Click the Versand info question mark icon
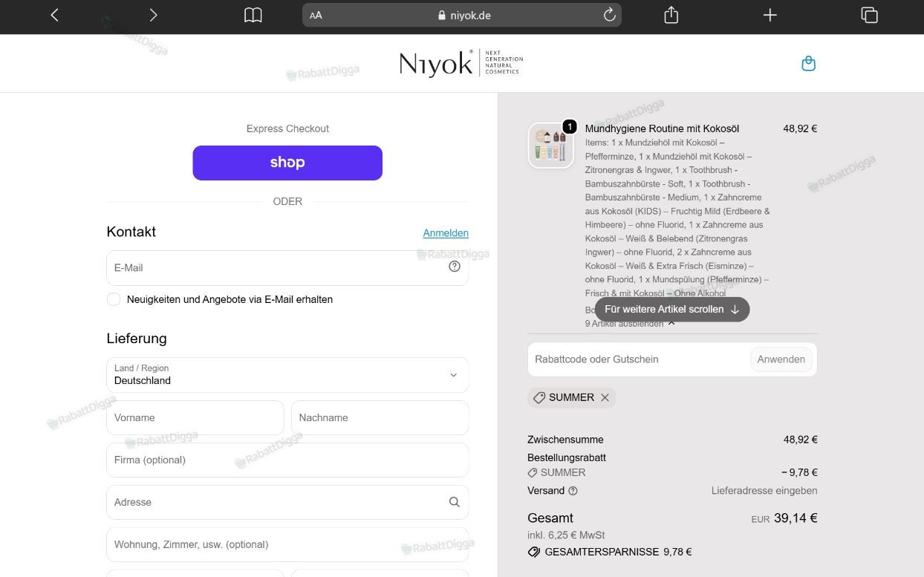Viewport: 924px width, 577px height. coord(573,491)
